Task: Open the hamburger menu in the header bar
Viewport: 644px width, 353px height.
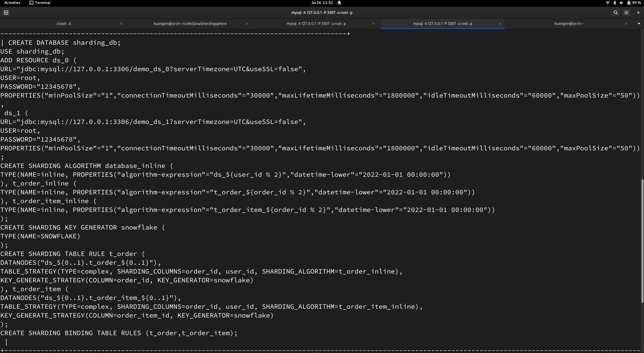Action: click(x=627, y=13)
